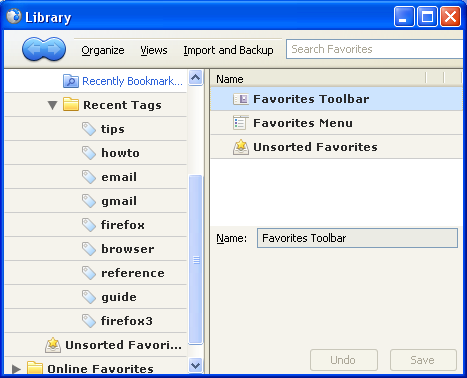Open the Views menu

pyautogui.click(x=154, y=50)
